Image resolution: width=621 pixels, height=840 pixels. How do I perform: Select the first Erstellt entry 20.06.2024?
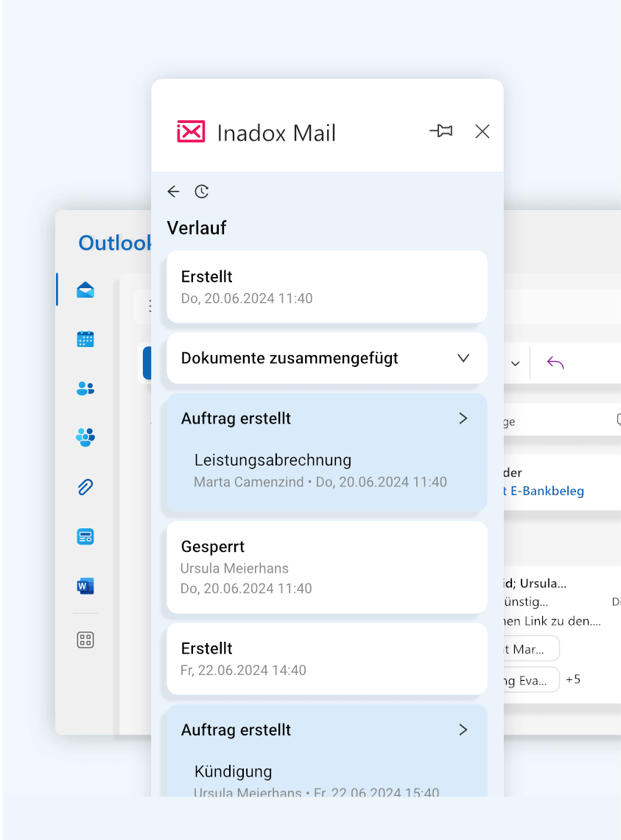(327, 287)
